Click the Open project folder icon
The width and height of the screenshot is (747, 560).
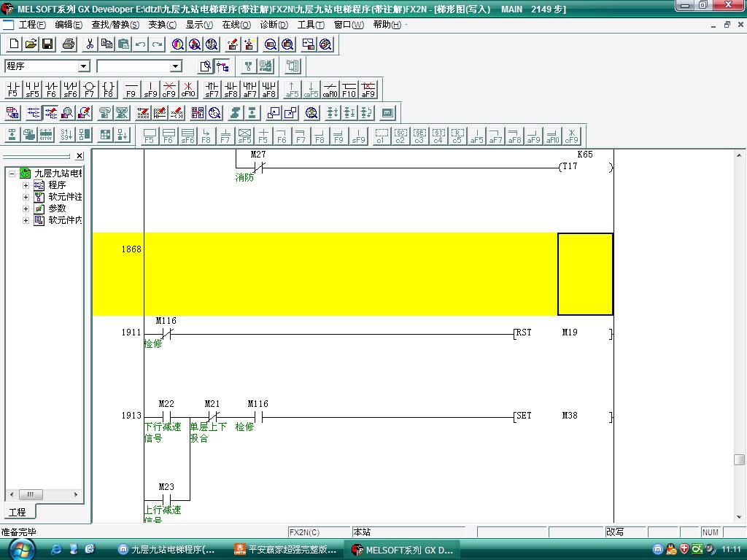pyautogui.click(x=31, y=44)
